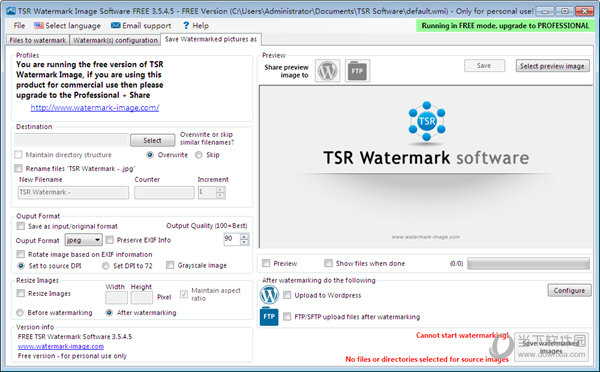
Task: Enable Show files when done
Action: pyautogui.click(x=328, y=263)
